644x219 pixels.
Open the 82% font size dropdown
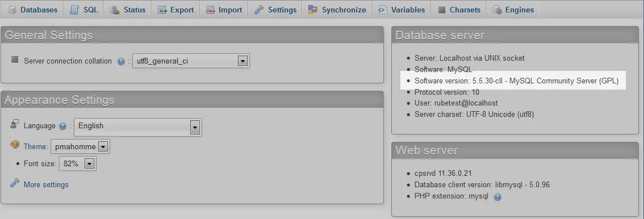[x=78, y=163]
